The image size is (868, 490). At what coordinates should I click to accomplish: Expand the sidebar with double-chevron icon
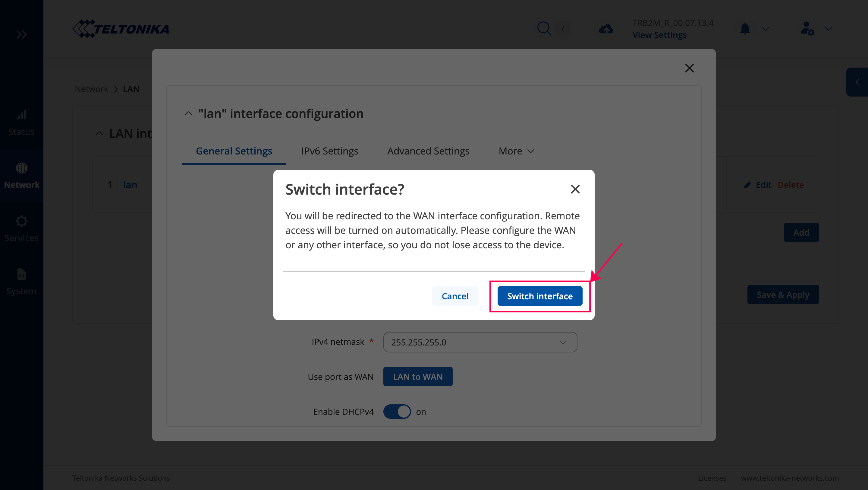[x=22, y=34]
